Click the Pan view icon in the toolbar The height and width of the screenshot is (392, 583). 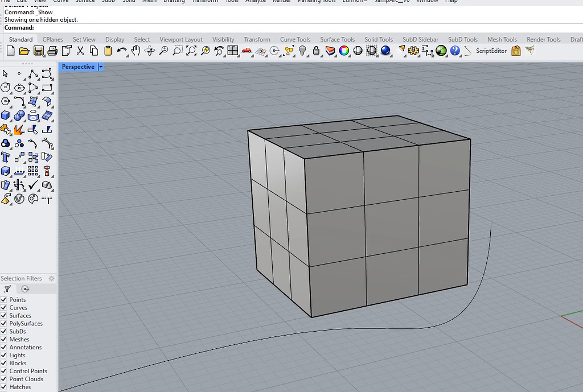pos(136,51)
